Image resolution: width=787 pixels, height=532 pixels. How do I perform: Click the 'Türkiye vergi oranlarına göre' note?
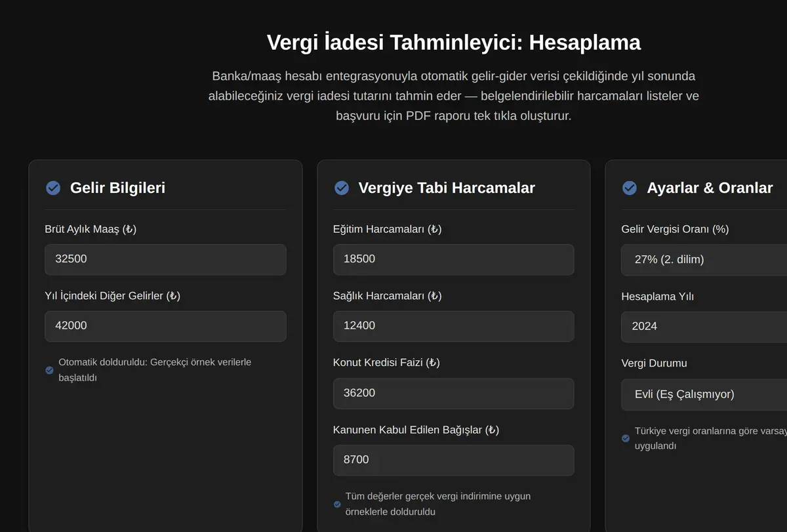[x=711, y=438]
